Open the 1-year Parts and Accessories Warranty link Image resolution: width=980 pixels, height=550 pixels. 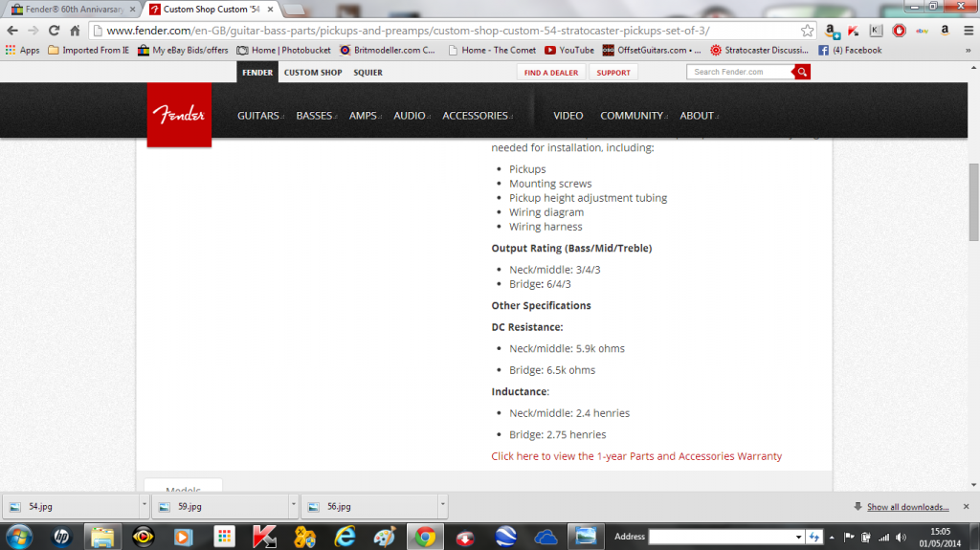636,456
